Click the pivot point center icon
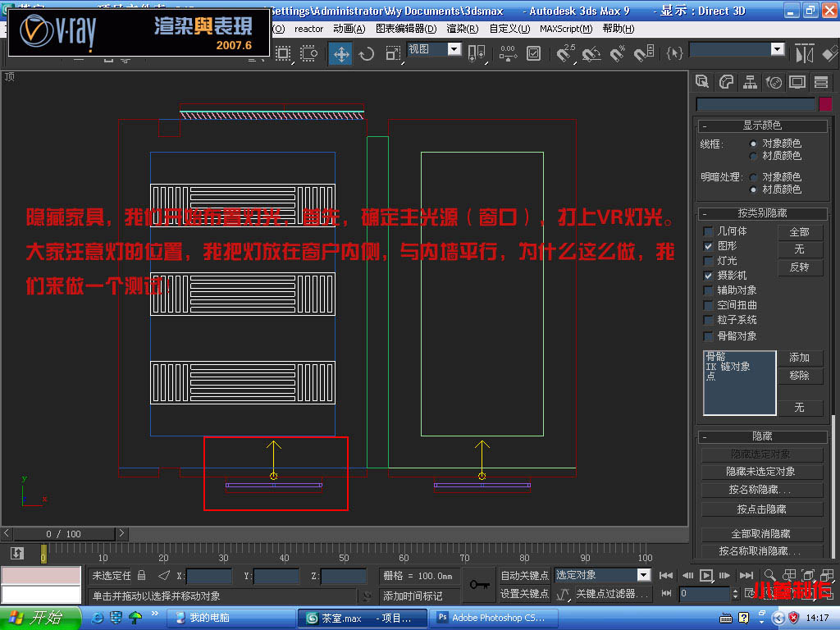Screen dimensions: 840x630 (x=477, y=53)
